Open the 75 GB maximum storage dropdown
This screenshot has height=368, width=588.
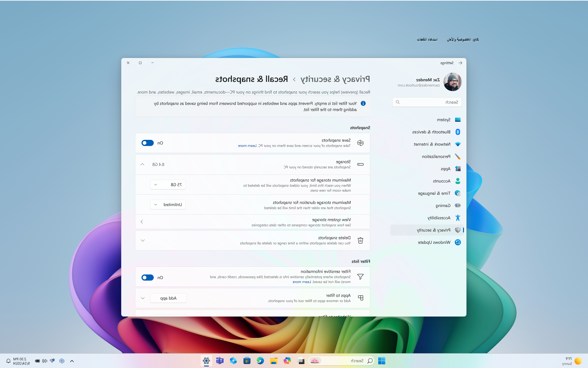[x=168, y=185]
